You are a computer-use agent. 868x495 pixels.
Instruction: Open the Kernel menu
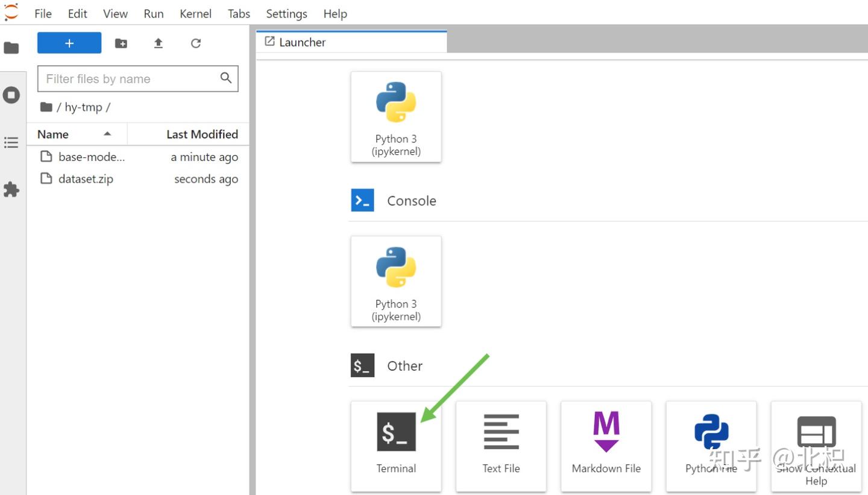pos(195,13)
